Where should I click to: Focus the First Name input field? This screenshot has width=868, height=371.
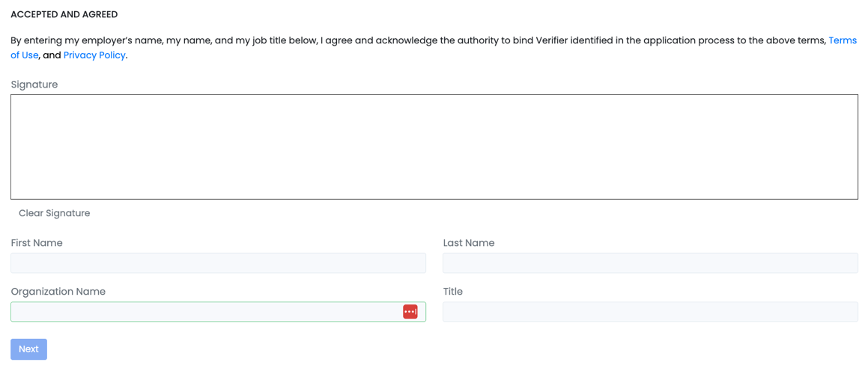pos(218,263)
